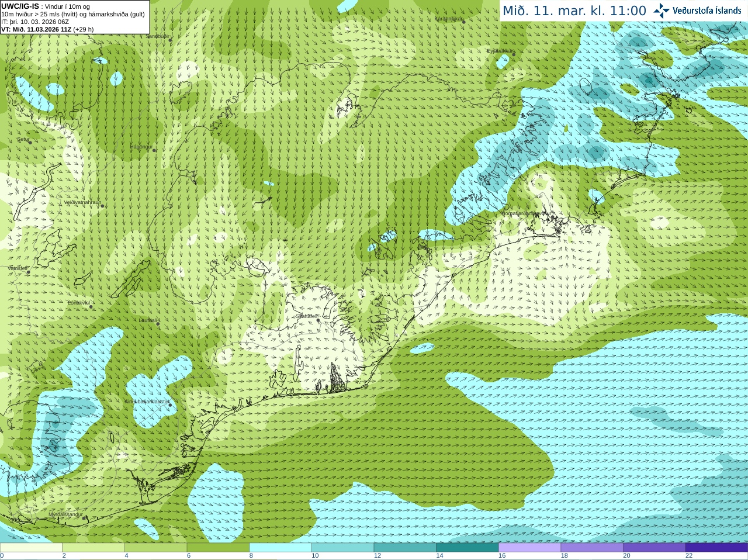Viewport: 748px width, 560px height.
Task: Select the Skaftafell station label
Action: tap(306, 316)
